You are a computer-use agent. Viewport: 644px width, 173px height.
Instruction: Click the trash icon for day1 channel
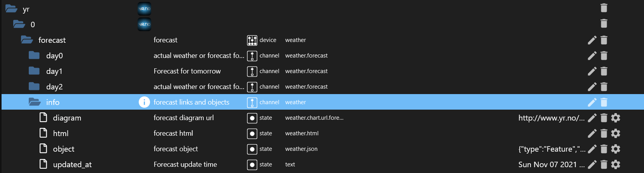(604, 71)
